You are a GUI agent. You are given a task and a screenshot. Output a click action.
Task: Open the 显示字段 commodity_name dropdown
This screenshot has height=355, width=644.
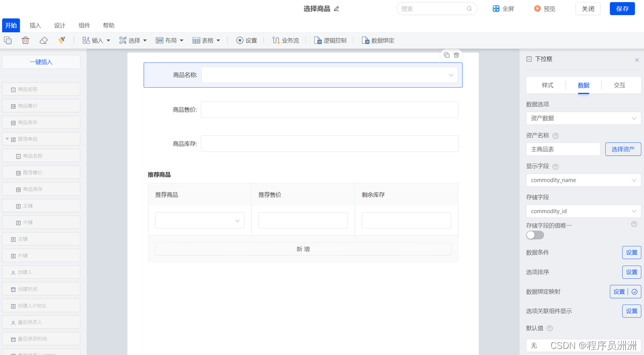tap(583, 180)
